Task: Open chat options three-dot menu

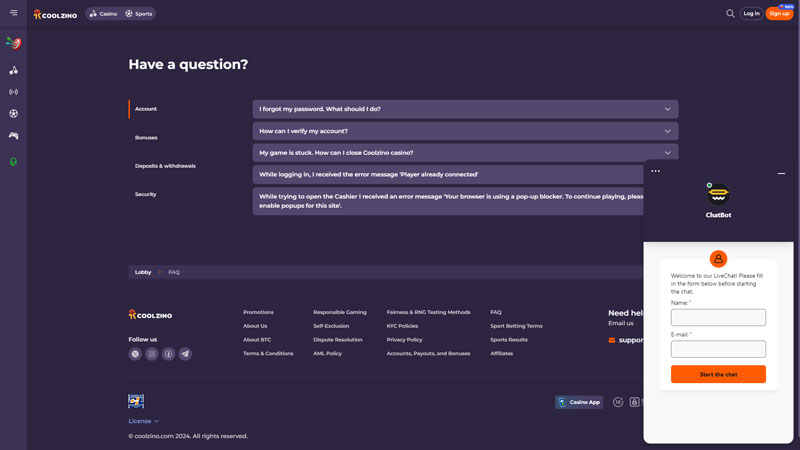Action: pyautogui.click(x=656, y=171)
